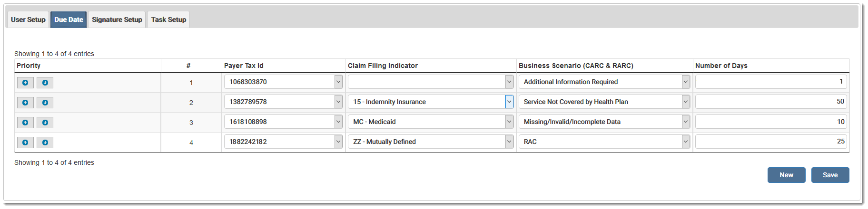Switch to the User Setup tab

(28, 19)
